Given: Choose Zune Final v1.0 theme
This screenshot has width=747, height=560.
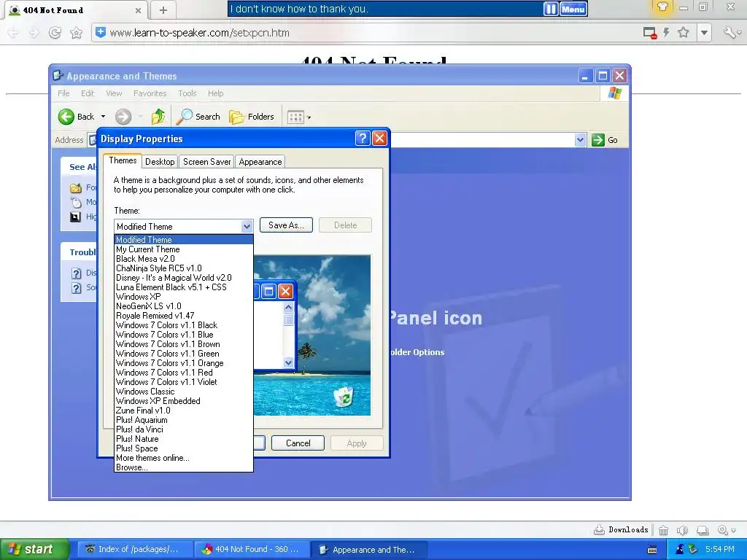Looking at the screenshot, I should click(x=183, y=411).
